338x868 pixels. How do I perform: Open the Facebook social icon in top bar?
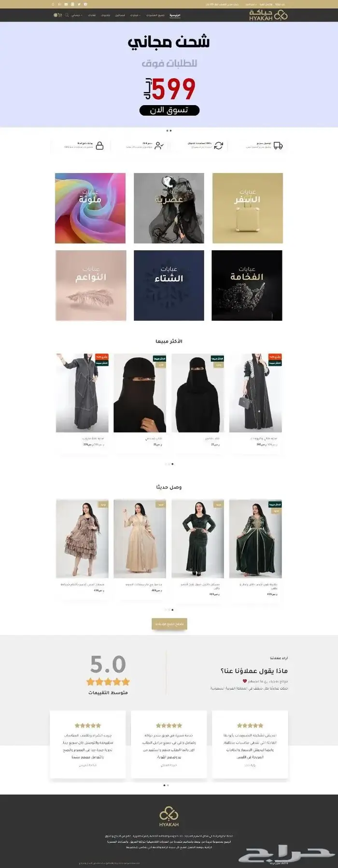(x=85, y=4)
